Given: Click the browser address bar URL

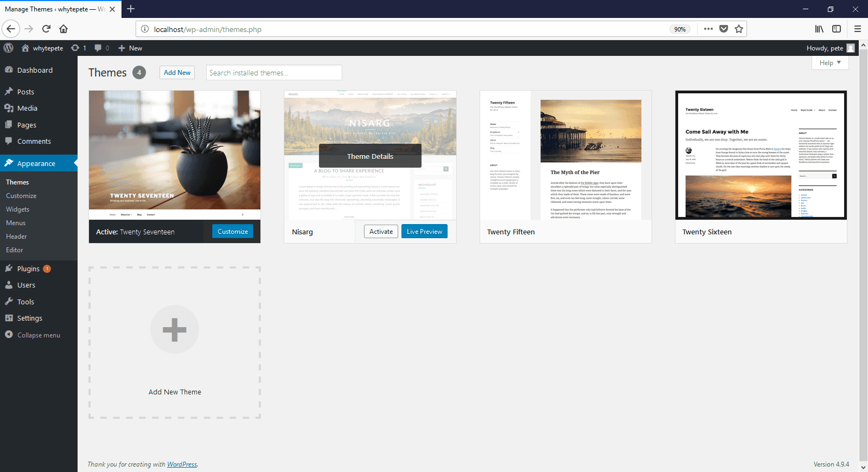Looking at the screenshot, I should [208, 29].
